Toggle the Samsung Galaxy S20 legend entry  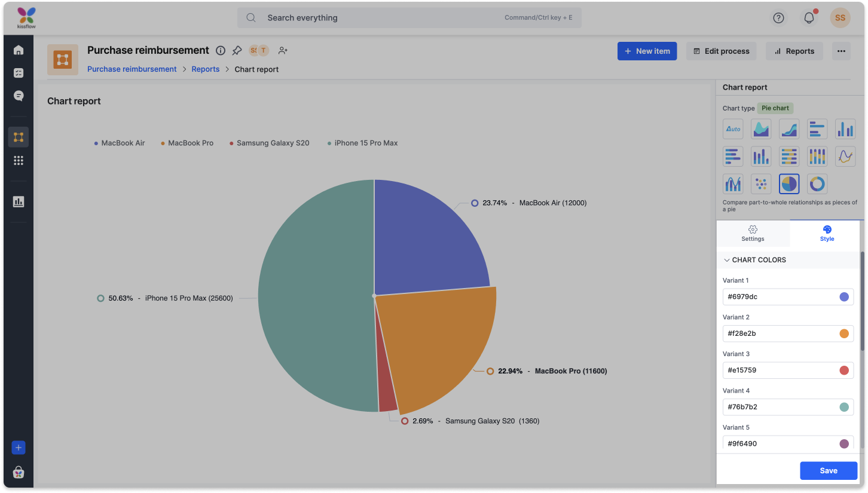tap(270, 143)
